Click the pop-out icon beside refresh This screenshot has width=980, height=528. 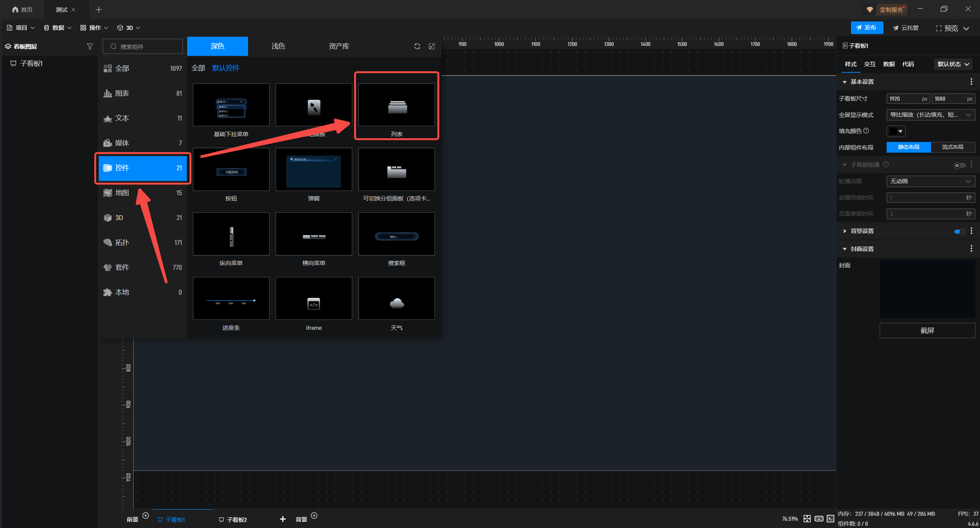click(432, 46)
